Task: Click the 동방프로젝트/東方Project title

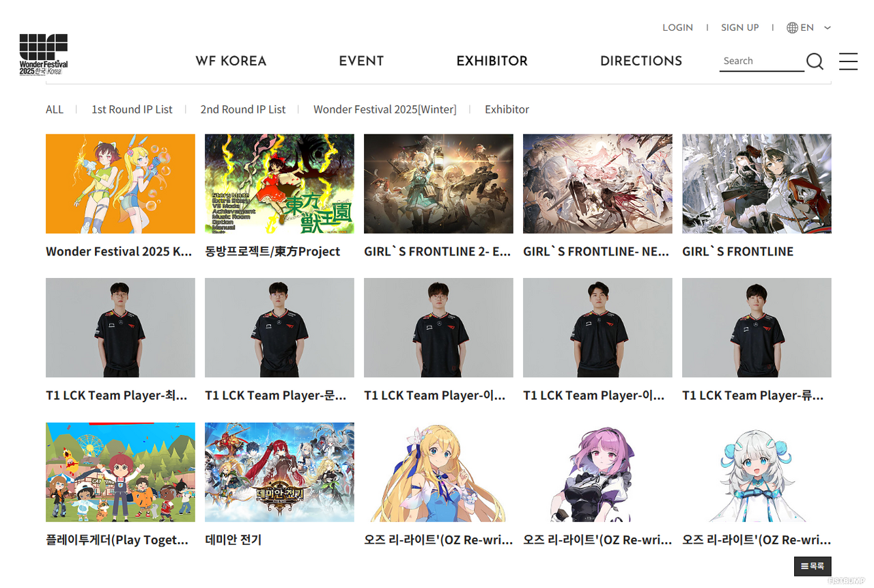Action: coord(272,251)
